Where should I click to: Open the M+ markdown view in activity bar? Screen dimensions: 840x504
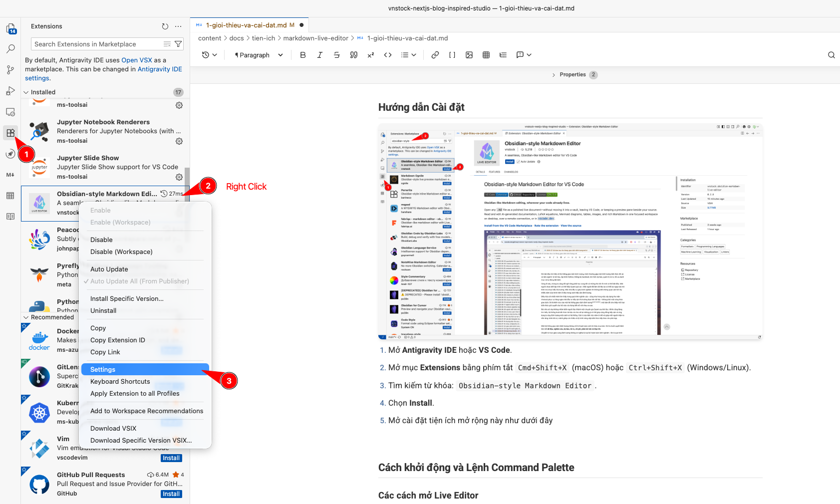(10, 175)
